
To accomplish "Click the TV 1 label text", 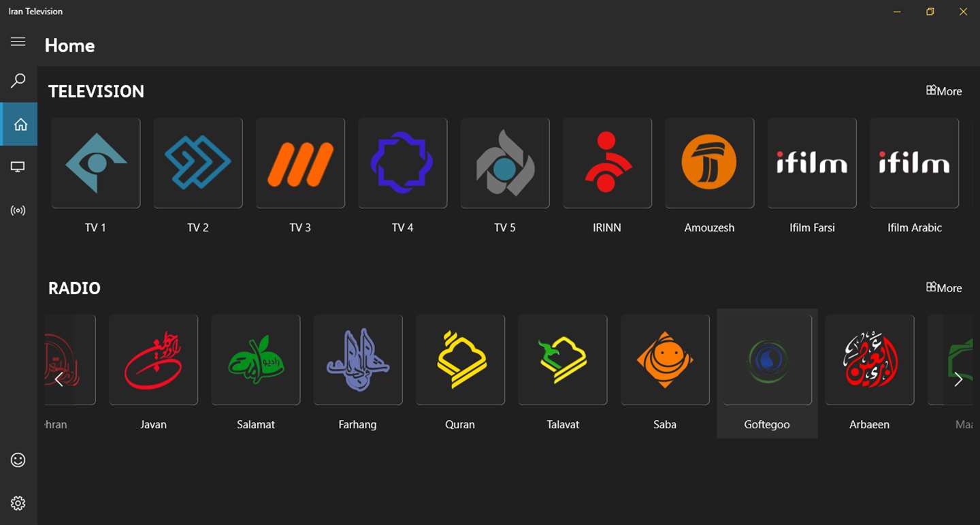I will (x=95, y=227).
